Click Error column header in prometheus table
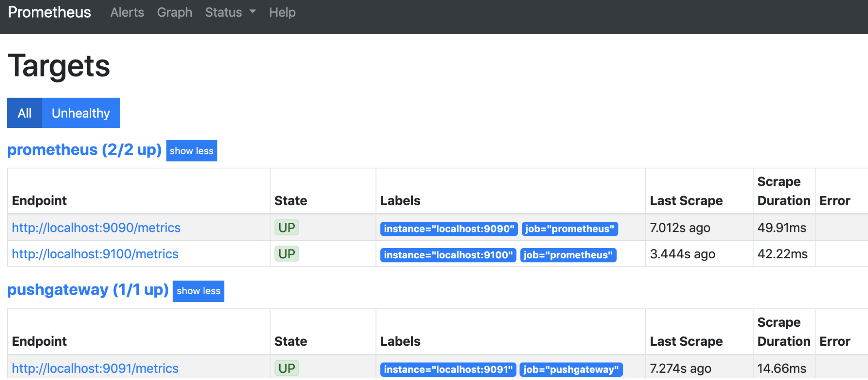 click(835, 201)
